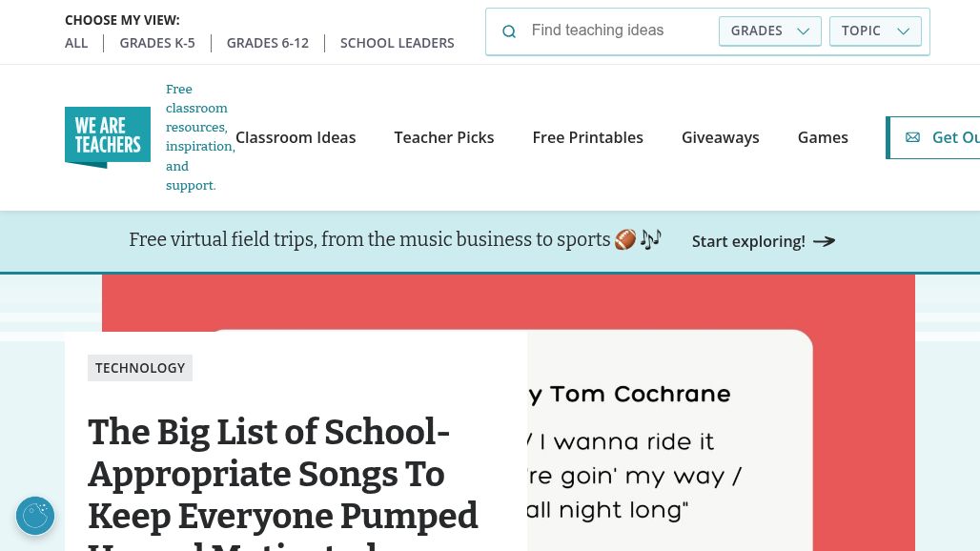Click the arrow next to Start exploring
Image resolution: width=980 pixels, height=551 pixels.
(x=825, y=241)
